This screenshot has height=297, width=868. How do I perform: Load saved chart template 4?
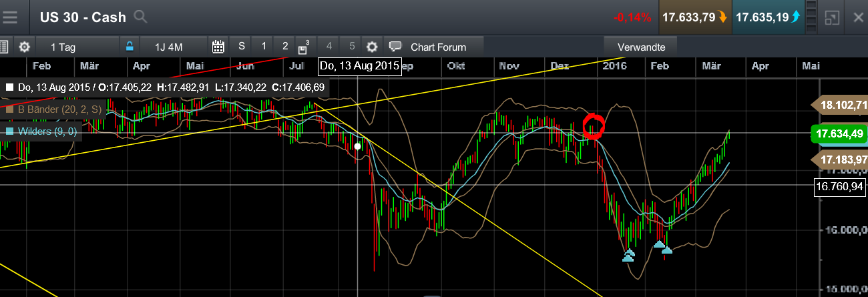click(329, 47)
